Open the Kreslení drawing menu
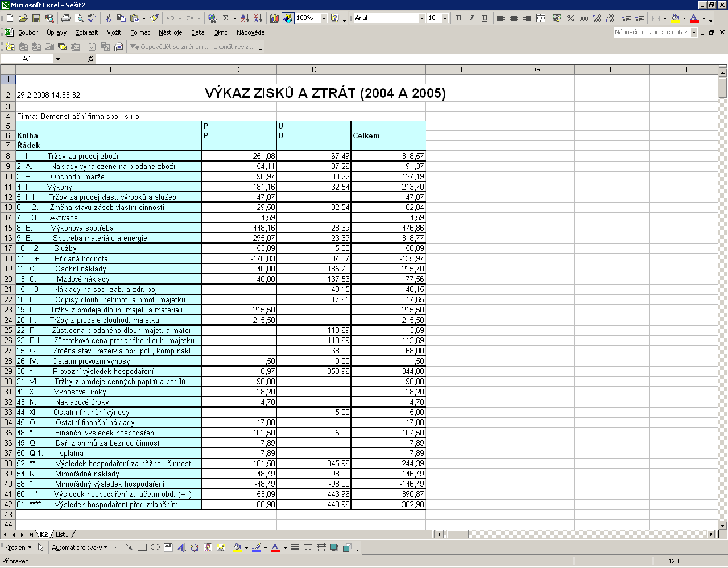The width and height of the screenshot is (728, 568). tap(18, 548)
